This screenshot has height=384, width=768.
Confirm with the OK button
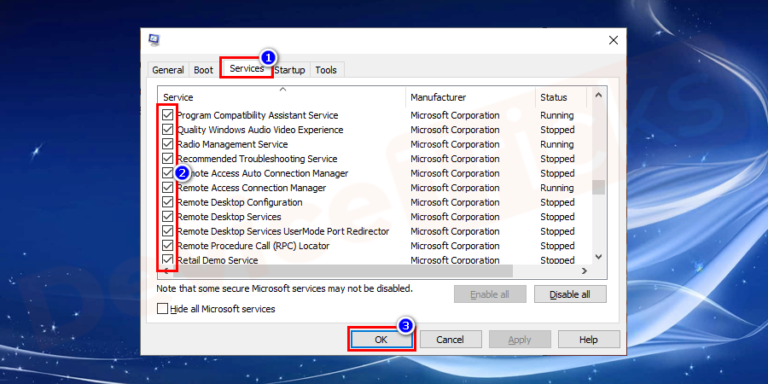381,339
